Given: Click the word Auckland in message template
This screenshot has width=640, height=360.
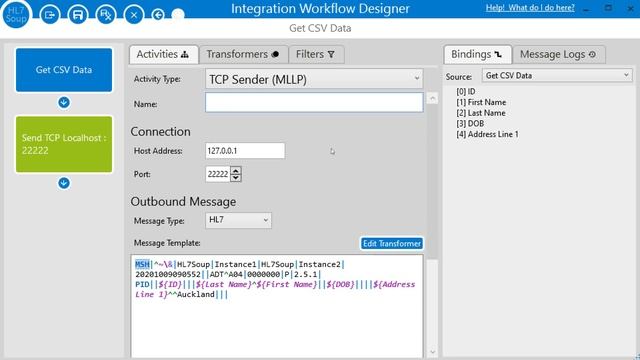Looking at the screenshot, I should pos(196,294).
